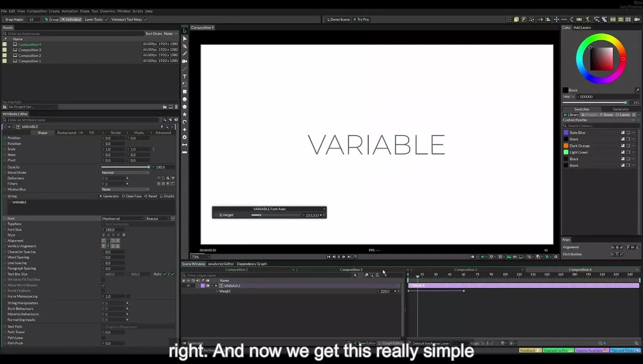Open the Composition menu
This screenshot has width=643, height=364.
[x=37, y=11]
